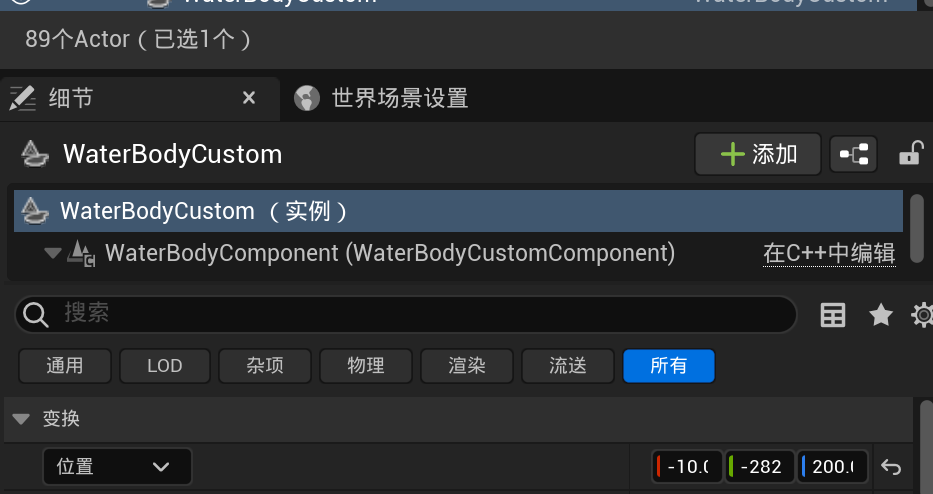The width and height of the screenshot is (933, 494).
Task: Toggle the Details panel lock icon
Action: [911, 153]
